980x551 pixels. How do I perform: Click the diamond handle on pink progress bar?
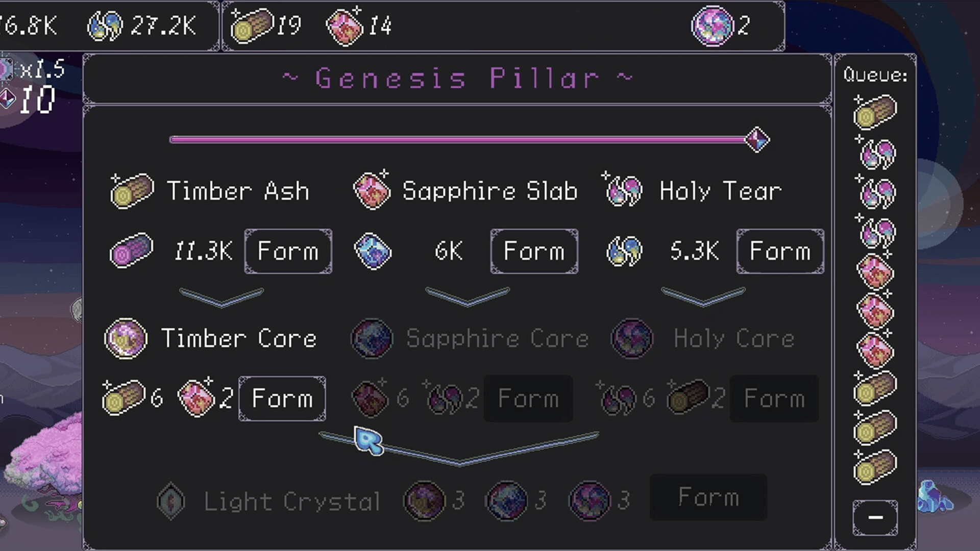[757, 139]
